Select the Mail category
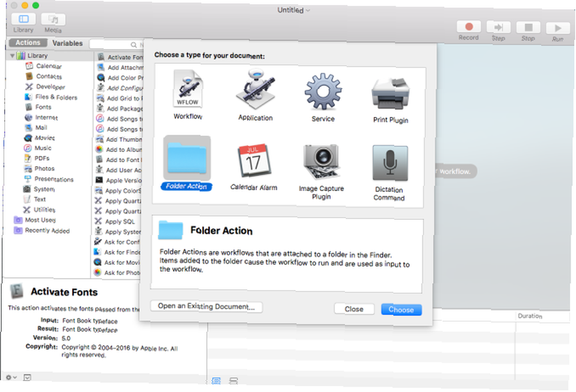 coord(41,128)
